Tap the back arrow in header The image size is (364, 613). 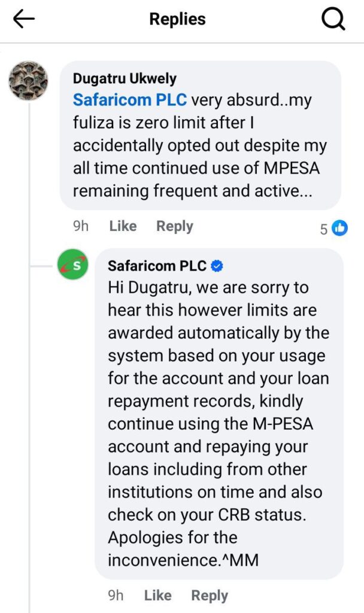(24, 19)
